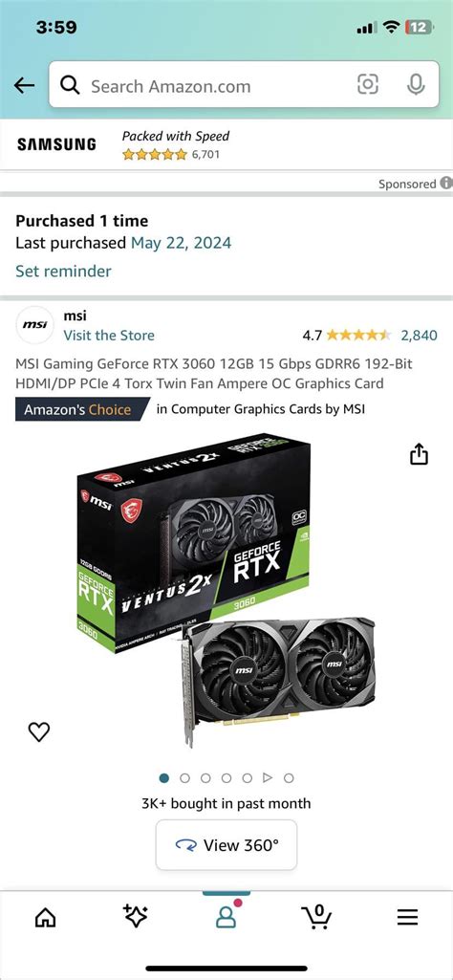Open the Visit the Store link
Image resolution: width=453 pixels, height=980 pixels.
(x=109, y=336)
